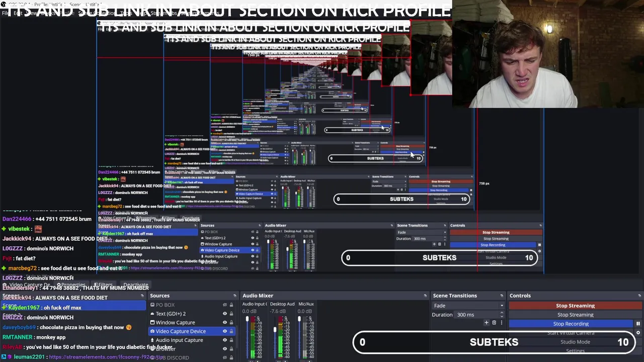Hide the Audio Input Capture source
The width and height of the screenshot is (644, 362).
pos(225,340)
